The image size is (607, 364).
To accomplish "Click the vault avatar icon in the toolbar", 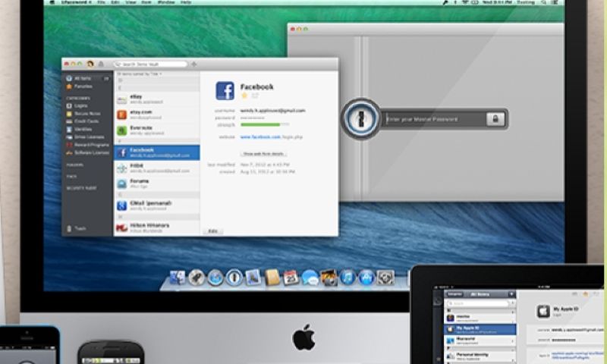I will [90, 64].
